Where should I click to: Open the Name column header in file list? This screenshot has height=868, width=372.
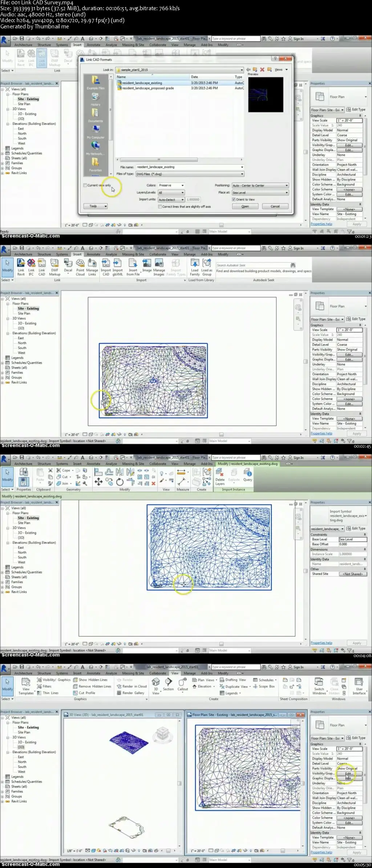click(x=153, y=77)
